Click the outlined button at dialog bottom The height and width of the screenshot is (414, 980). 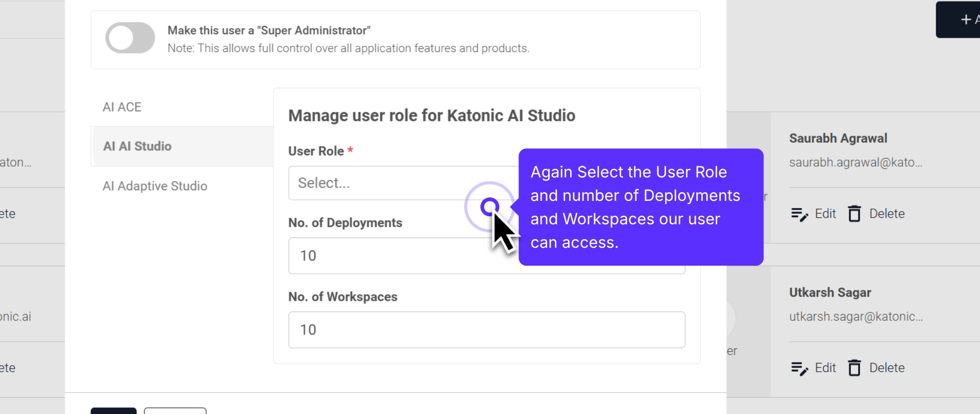(x=175, y=410)
